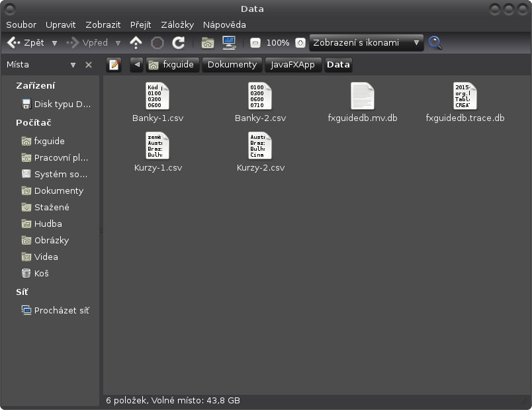
Task: Open the home folder from the toolbar
Action: point(207,42)
